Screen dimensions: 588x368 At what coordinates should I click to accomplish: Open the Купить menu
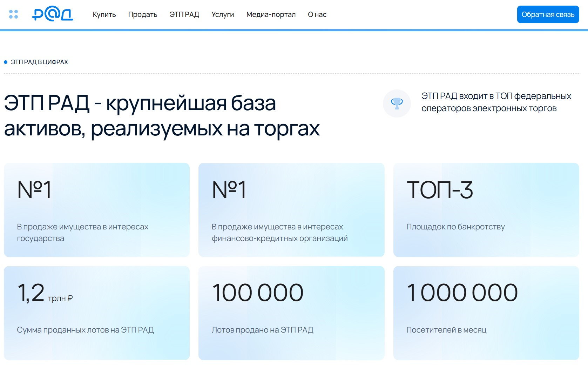coord(104,14)
